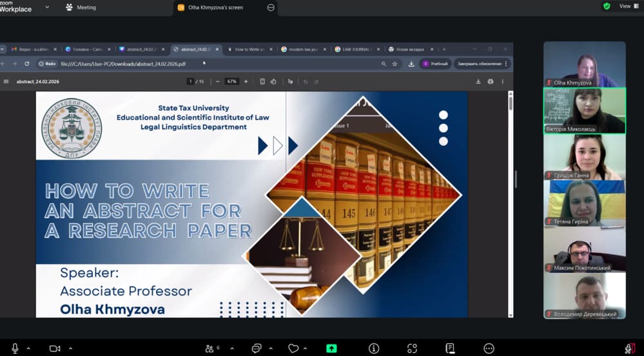Click the green Share Screen button

point(331,348)
